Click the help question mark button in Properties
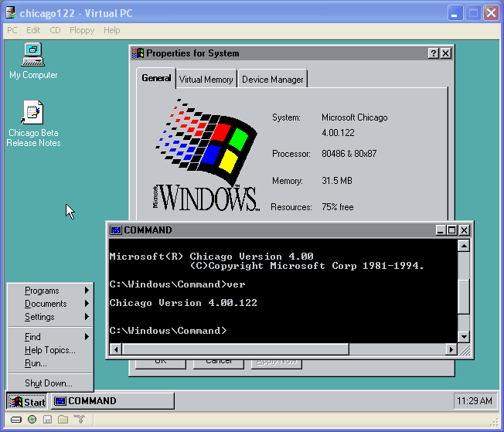Image resolution: width=504 pixels, height=432 pixels. click(x=434, y=53)
